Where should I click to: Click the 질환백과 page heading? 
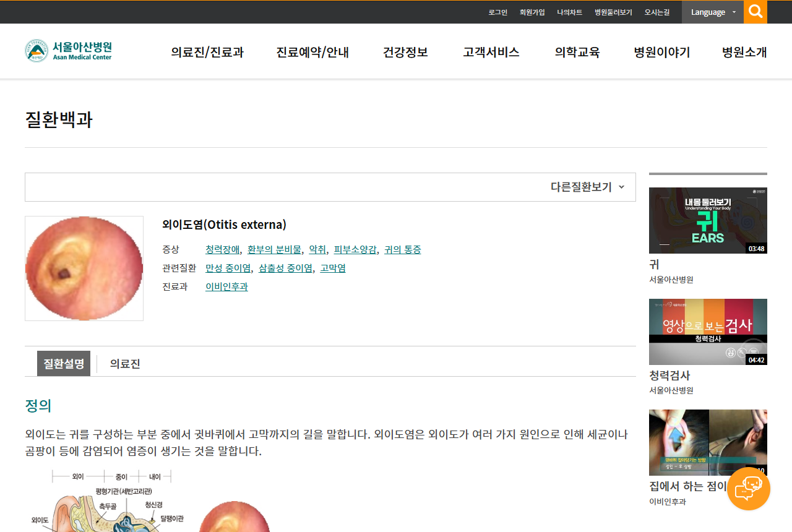[x=59, y=119]
